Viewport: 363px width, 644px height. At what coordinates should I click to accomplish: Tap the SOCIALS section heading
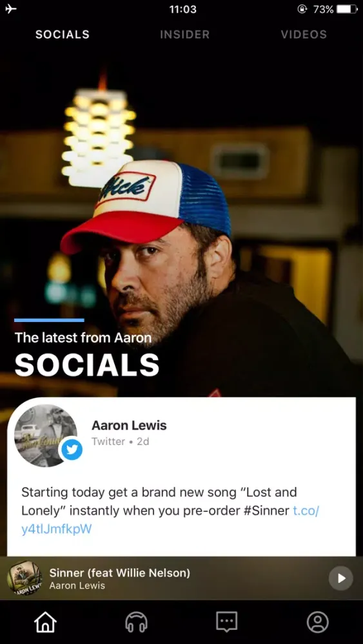click(87, 365)
